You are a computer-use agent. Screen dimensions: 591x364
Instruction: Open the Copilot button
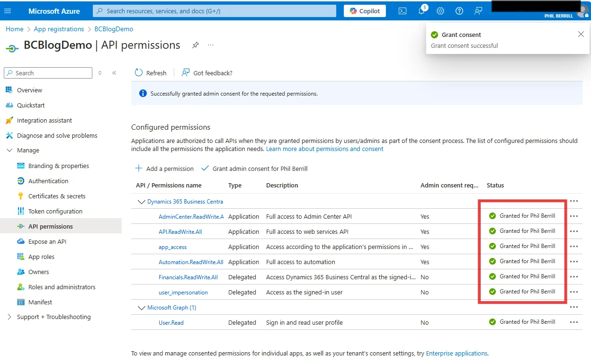(365, 11)
